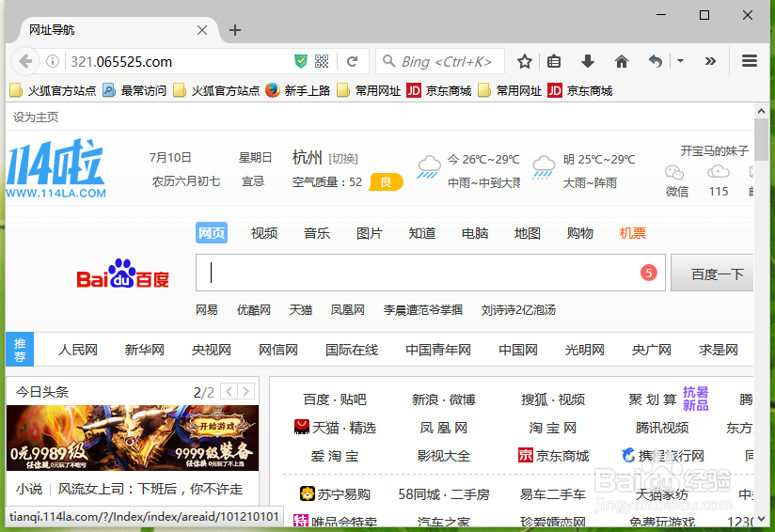Image resolution: width=775 pixels, height=532 pixels.
Task: Click today's rain weather icon
Action: [429, 167]
